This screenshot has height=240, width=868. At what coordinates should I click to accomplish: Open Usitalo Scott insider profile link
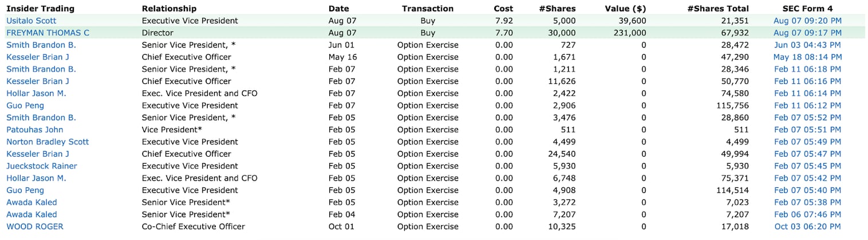pyautogui.click(x=31, y=21)
